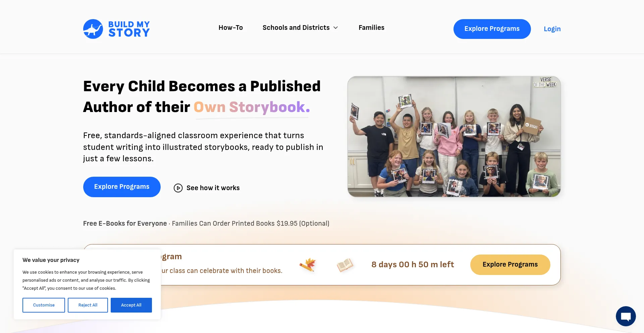The width and height of the screenshot is (644, 333).
Task: Reject all cookies
Action: coord(88,305)
